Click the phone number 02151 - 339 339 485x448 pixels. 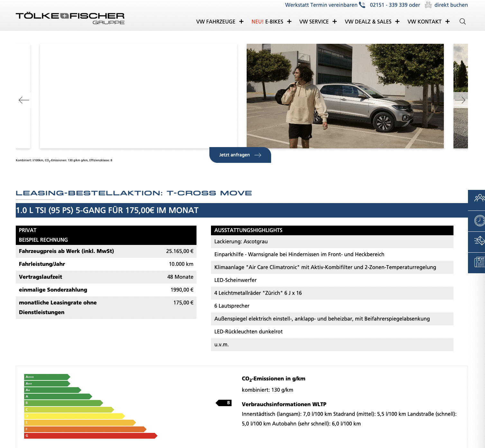coord(389,5)
